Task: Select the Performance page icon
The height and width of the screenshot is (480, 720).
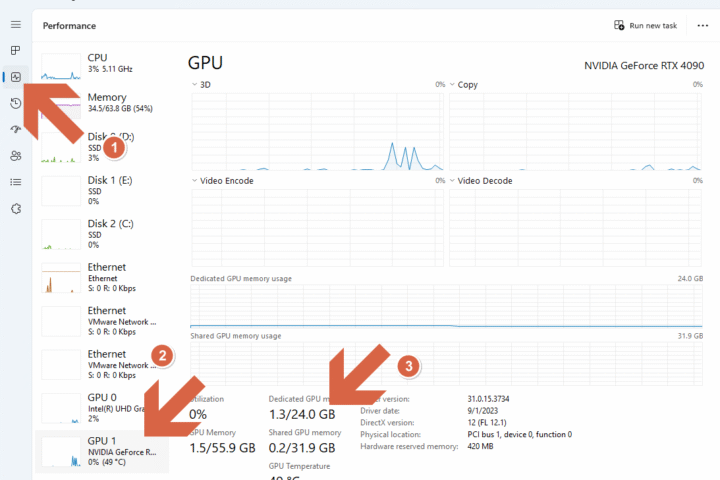Action: 16,77
